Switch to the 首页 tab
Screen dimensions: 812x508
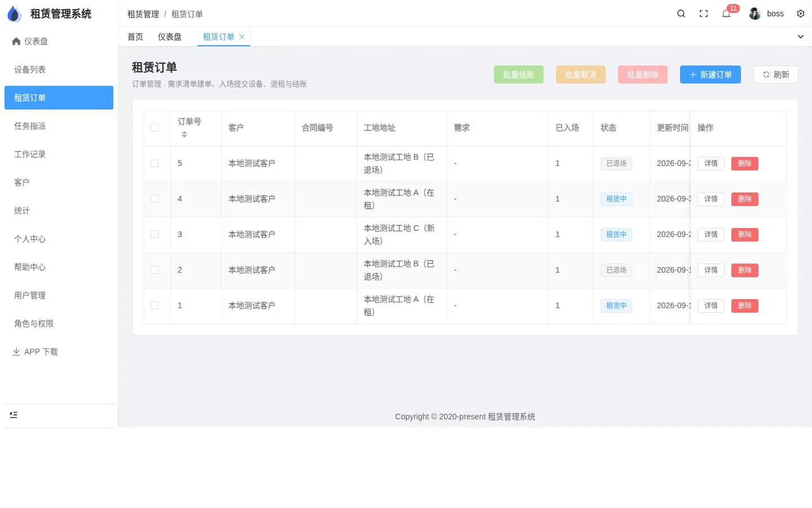pos(135,37)
